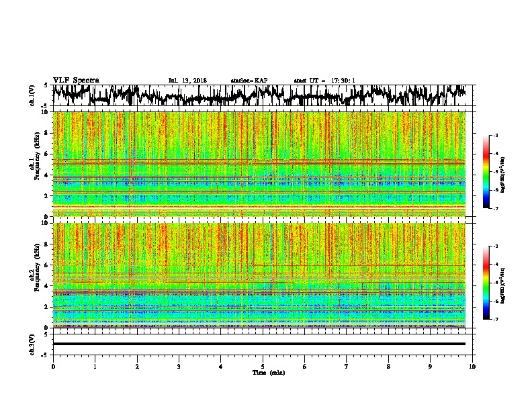Click the ch.1 spectrogram "6" kHz tick label
Viewport: 532px width, 411px height.
(47, 154)
